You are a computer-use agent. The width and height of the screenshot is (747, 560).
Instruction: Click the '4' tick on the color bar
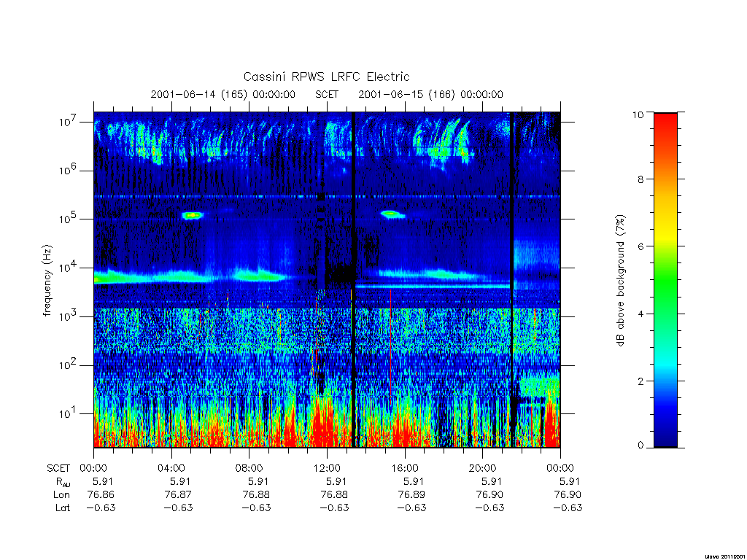[640, 314]
